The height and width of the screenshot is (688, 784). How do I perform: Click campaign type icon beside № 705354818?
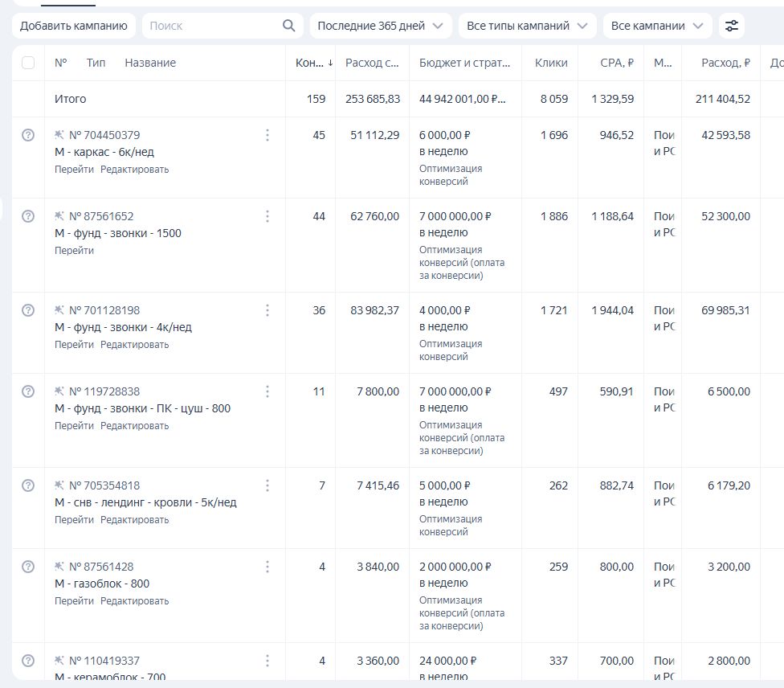click(x=59, y=485)
